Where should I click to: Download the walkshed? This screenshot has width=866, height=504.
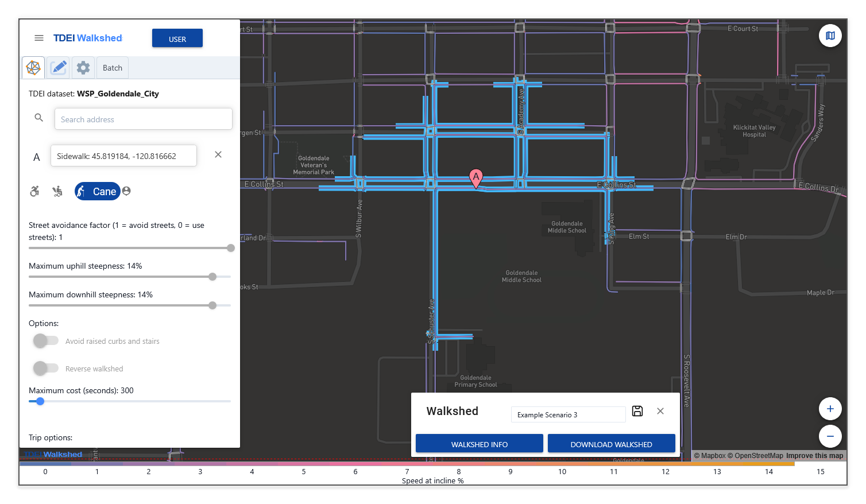[611, 444]
